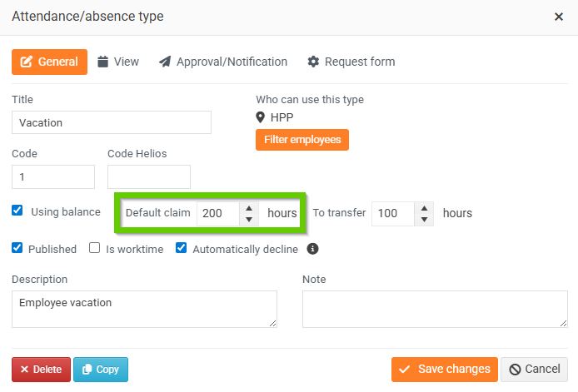
Task: Click the info icon beside Automatically decline
Action: click(313, 249)
